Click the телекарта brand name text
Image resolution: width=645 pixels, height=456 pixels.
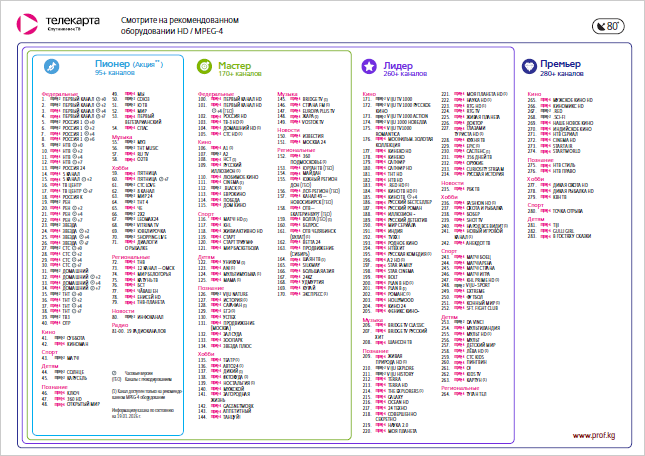pos(72,21)
